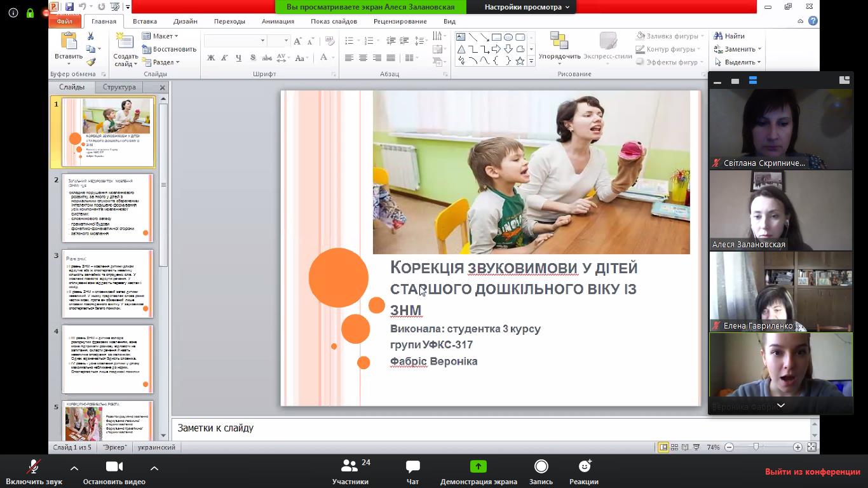Open the Zoom Chat panel
The width and height of the screenshot is (868, 488).
coord(412,466)
